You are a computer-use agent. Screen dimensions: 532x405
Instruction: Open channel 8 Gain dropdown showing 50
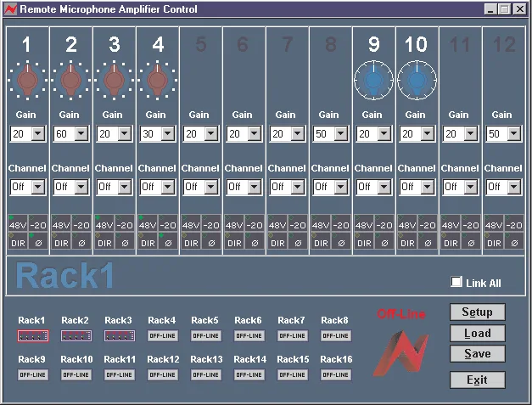point(330,134)
